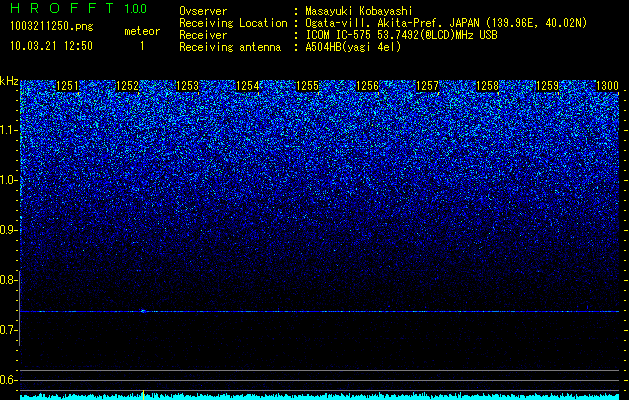
Task: Click the A504HB(yagi 4el) antenna value
Action: [x=353, y=47]
